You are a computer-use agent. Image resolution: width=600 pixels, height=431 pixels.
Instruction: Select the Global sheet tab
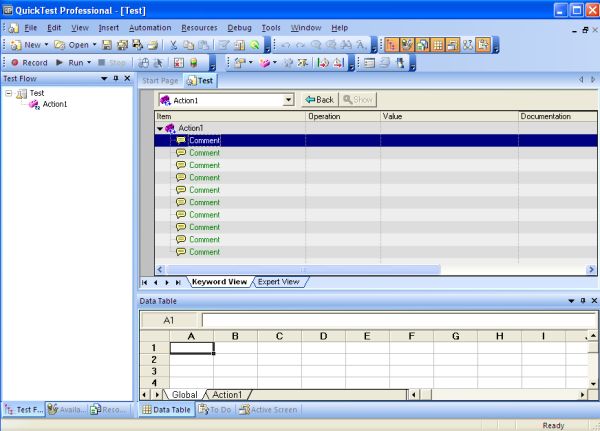coord(185,395)
